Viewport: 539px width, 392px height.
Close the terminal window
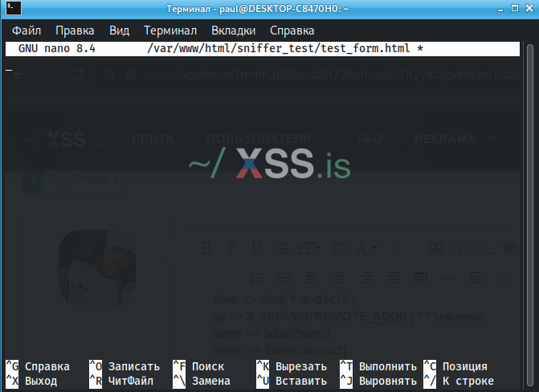[x=529, y=8]
